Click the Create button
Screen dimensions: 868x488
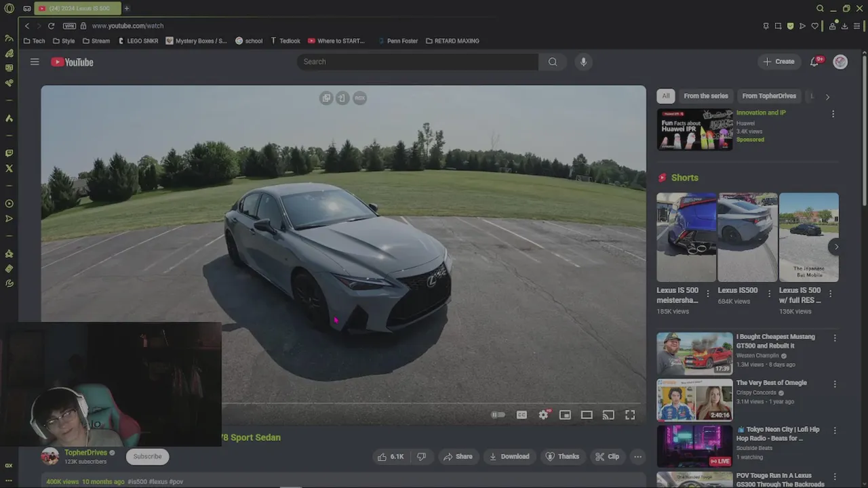pyautogui.click(x=778, y=62)
